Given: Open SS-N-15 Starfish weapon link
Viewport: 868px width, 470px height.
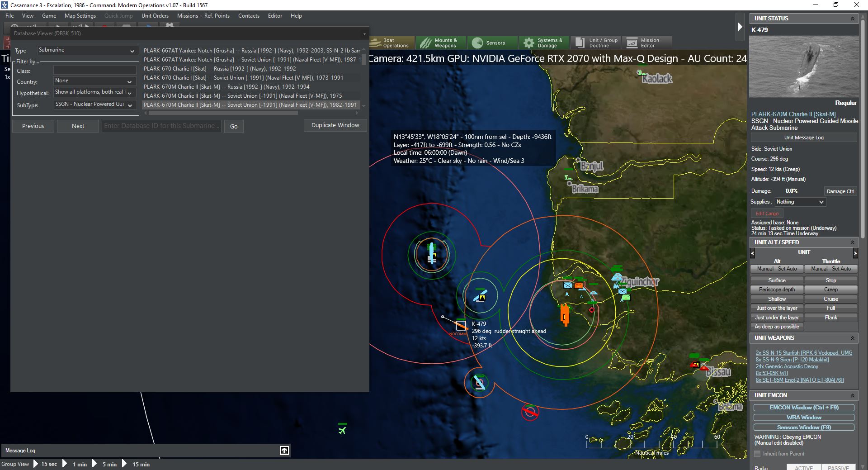Looking at the screenshot, I should point(804,353).
